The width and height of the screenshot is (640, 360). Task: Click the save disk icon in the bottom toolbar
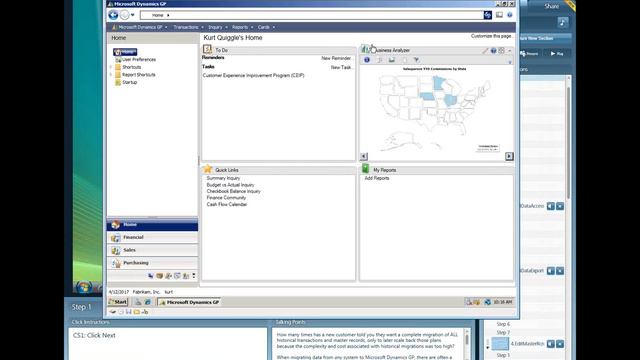tap(129, 312)
